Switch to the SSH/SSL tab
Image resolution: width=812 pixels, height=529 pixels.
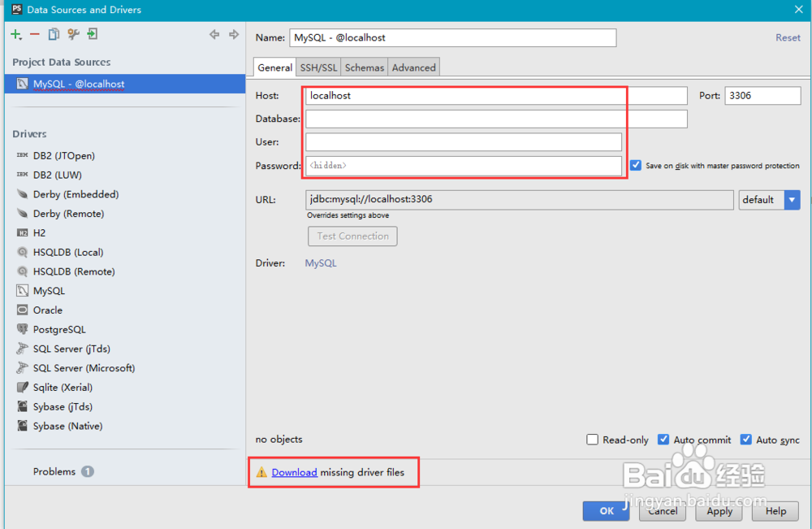coord(318,67)
